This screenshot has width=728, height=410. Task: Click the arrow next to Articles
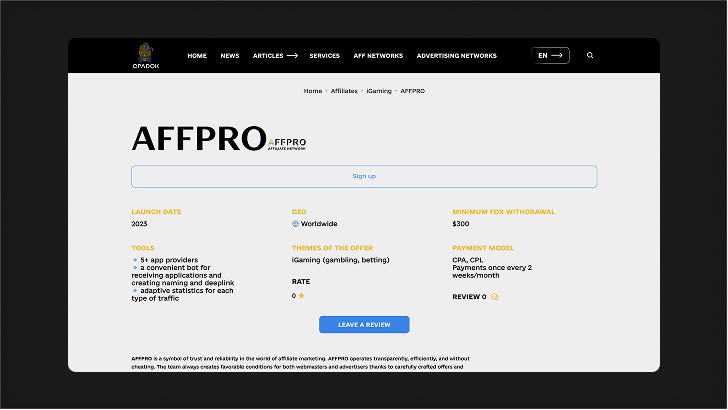[x=292, y=56]
